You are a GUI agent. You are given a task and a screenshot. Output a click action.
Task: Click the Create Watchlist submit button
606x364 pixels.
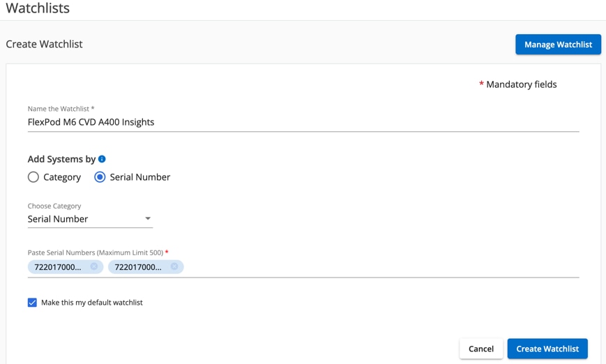coord(547,349)
